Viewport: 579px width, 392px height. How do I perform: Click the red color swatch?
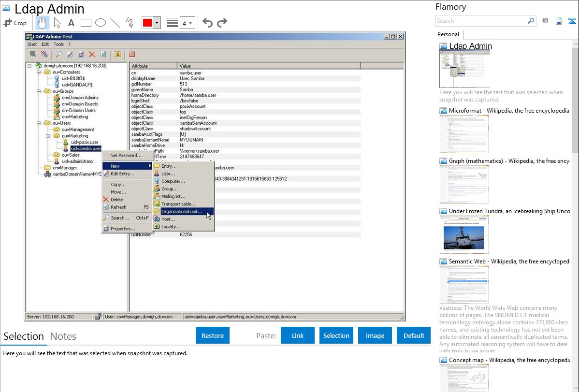click(147, 23)
